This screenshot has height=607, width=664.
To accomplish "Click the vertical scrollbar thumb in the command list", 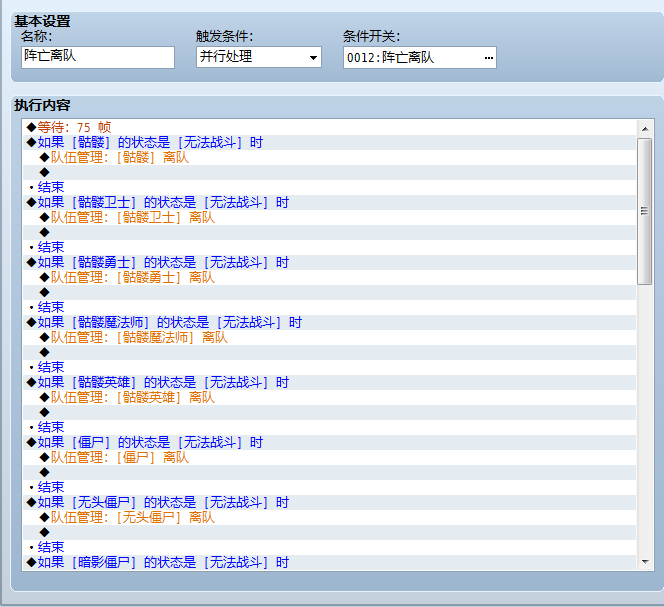I will pyautogui.click(x=645, y=211).
